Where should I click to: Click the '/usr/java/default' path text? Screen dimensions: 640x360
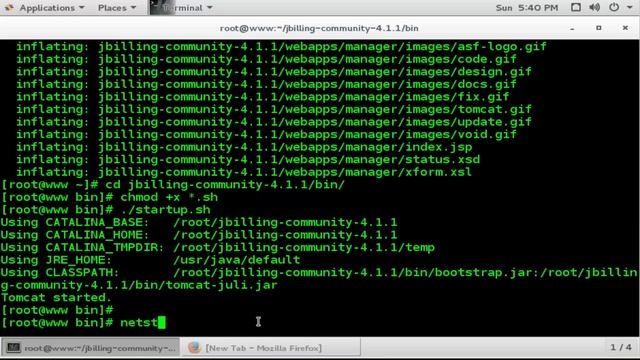(x=237, y=260)
